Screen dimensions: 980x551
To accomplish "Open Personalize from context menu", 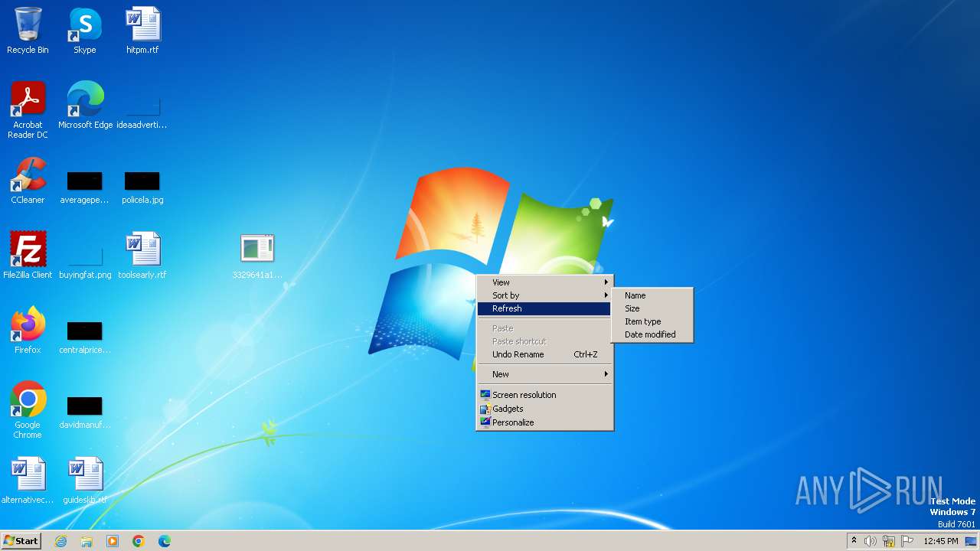I will (544, 422).
